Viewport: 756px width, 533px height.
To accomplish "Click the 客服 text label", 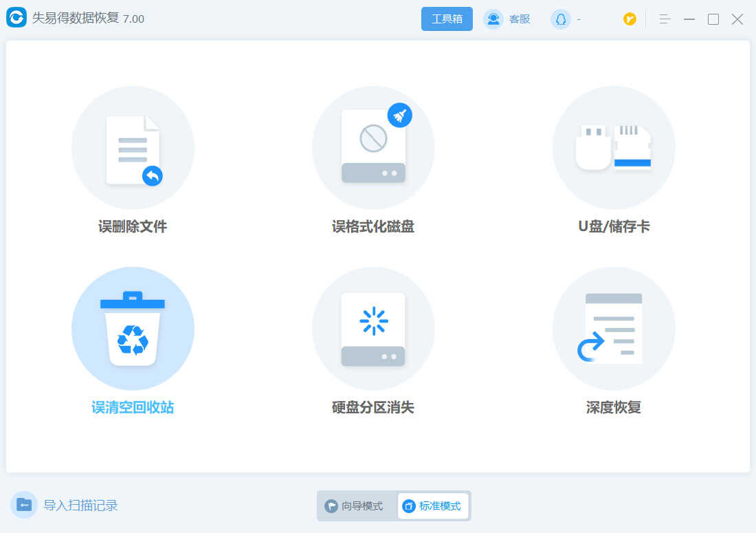I will 520,19.
